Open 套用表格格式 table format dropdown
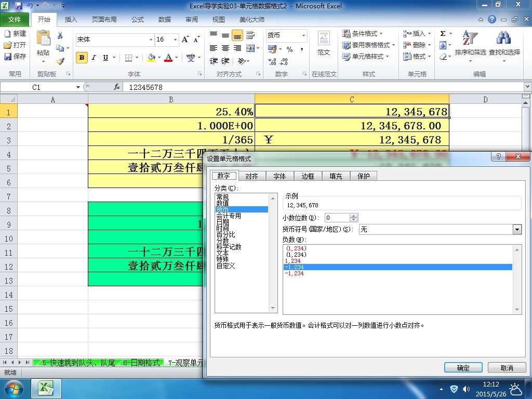Screen dimensions: 532x399 [369, 45]
